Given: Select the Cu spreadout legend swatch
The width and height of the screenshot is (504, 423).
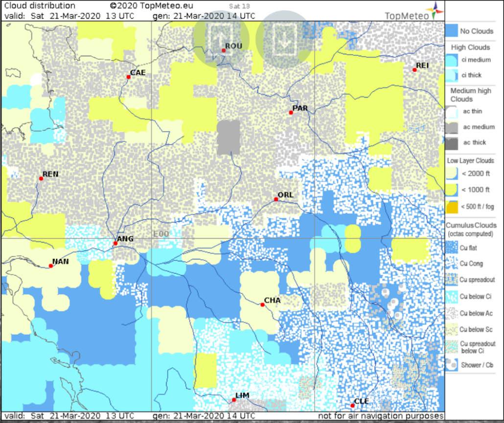Looking at the screenshot, I should 451,280.
